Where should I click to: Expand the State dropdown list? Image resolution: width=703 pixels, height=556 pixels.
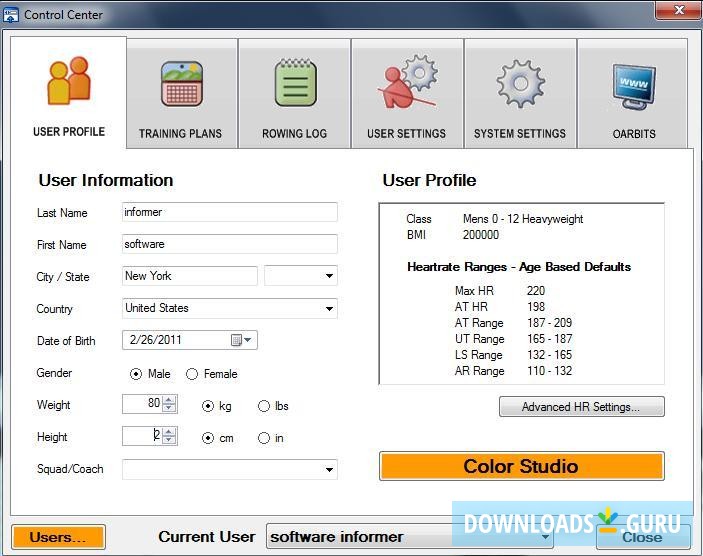[329, 277]
